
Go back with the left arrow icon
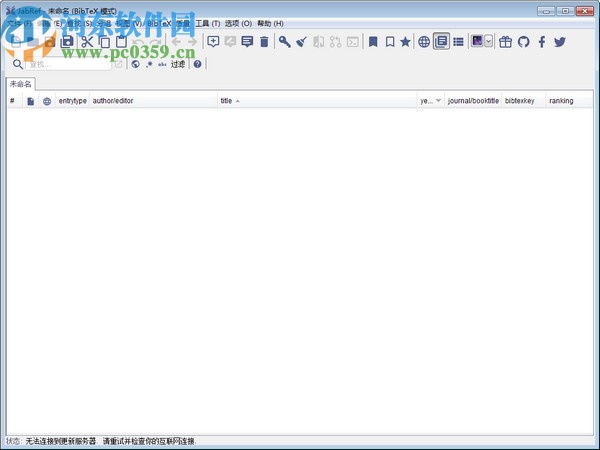click(176, 42)
